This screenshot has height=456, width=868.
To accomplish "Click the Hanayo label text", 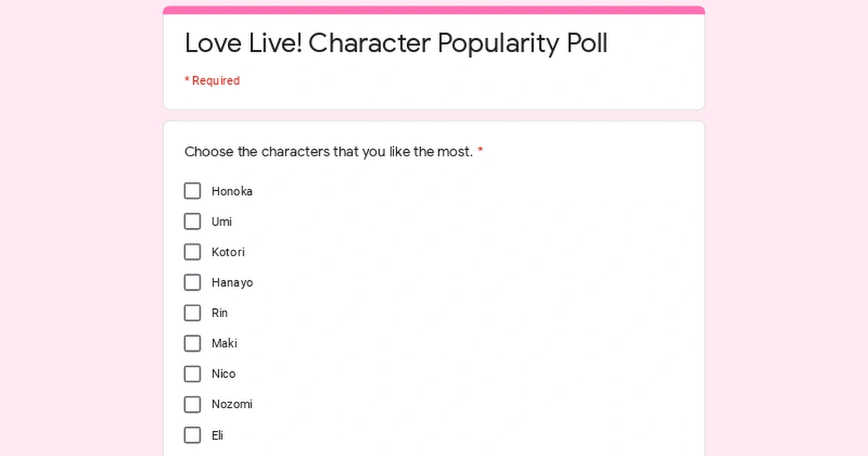I will [232, 282].
